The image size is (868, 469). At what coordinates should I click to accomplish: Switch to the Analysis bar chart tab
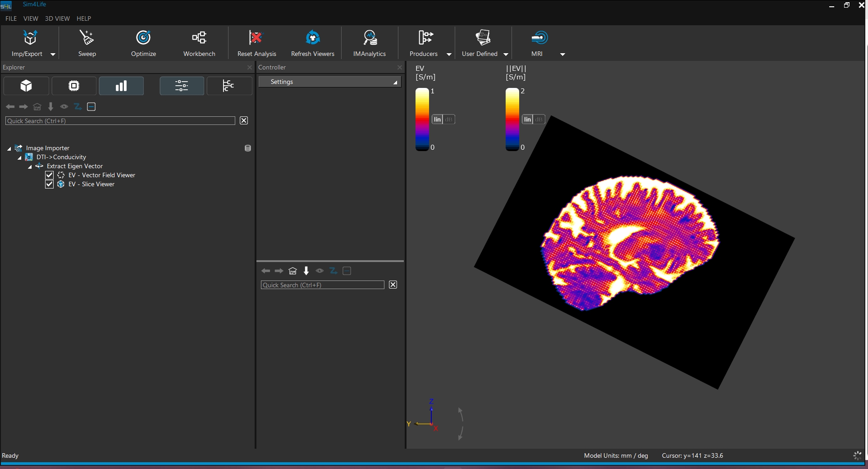pos(121,86)
